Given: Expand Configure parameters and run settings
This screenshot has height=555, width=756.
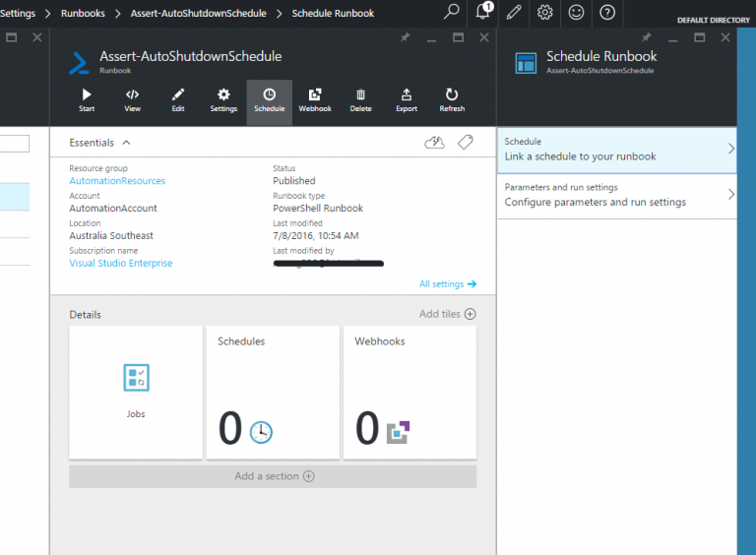Looking at the screenshot, I should coord(616,196).
